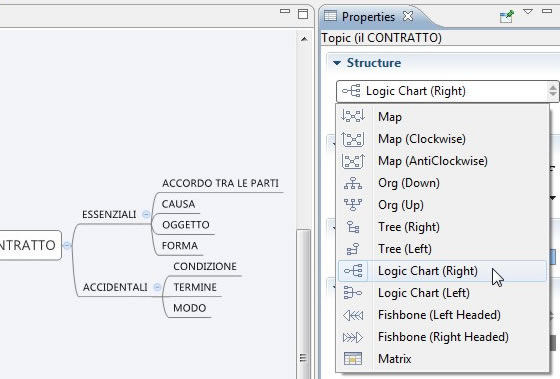Choose Map (Clockwise) option

tap(442, 139)
